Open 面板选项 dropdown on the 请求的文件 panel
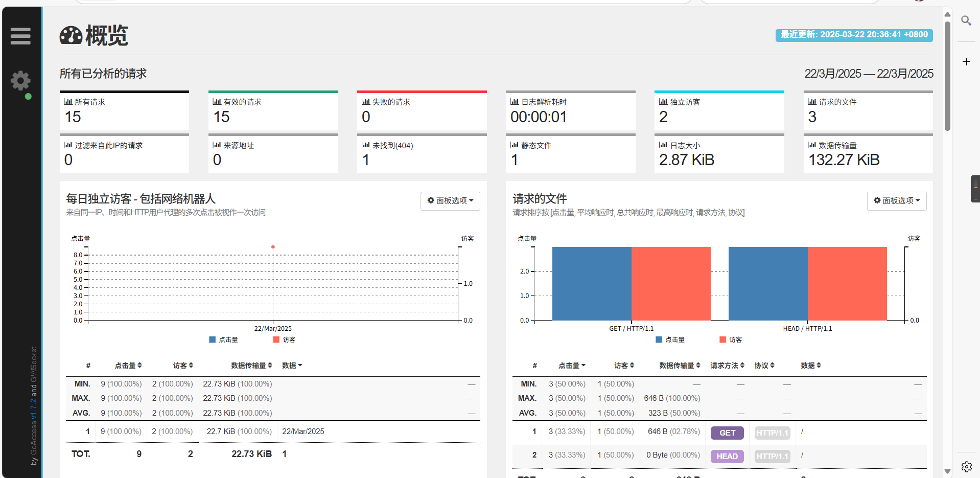Screen dimensions: 980x478 [x=896, y=200]
